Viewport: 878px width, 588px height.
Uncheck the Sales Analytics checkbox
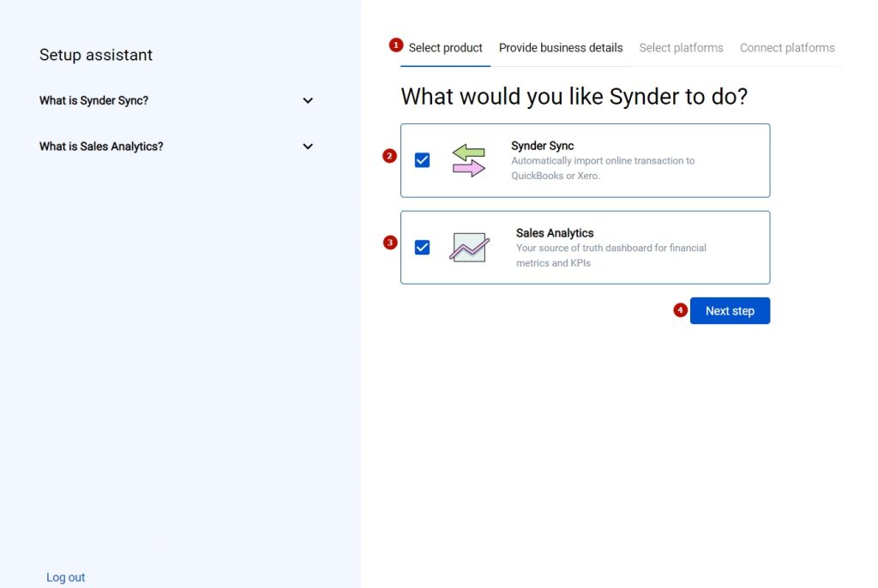point(422,248)
